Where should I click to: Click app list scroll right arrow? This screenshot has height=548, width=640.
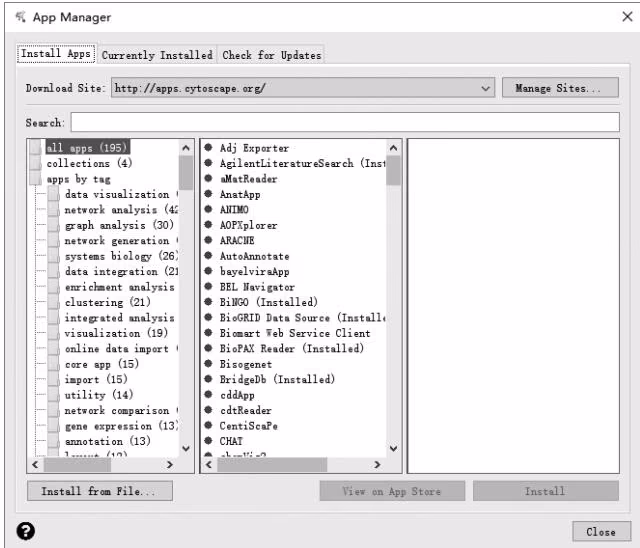click(377, 464)
